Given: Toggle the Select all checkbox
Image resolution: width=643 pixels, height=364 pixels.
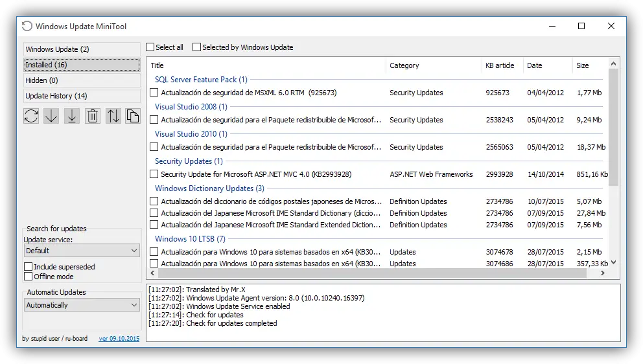Looking at the screenshot, I should (x=150, y=47).
